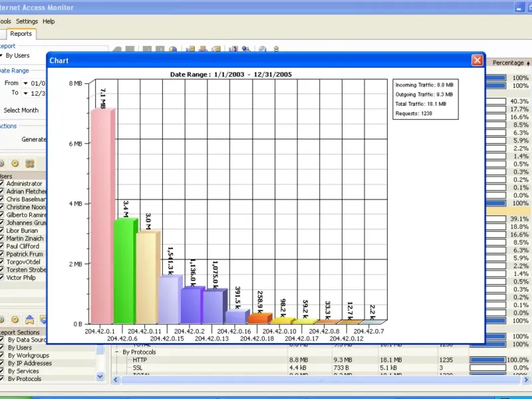Click the users group toolbar icon
Screen dimensions: 532x399
tap(245, 49)
